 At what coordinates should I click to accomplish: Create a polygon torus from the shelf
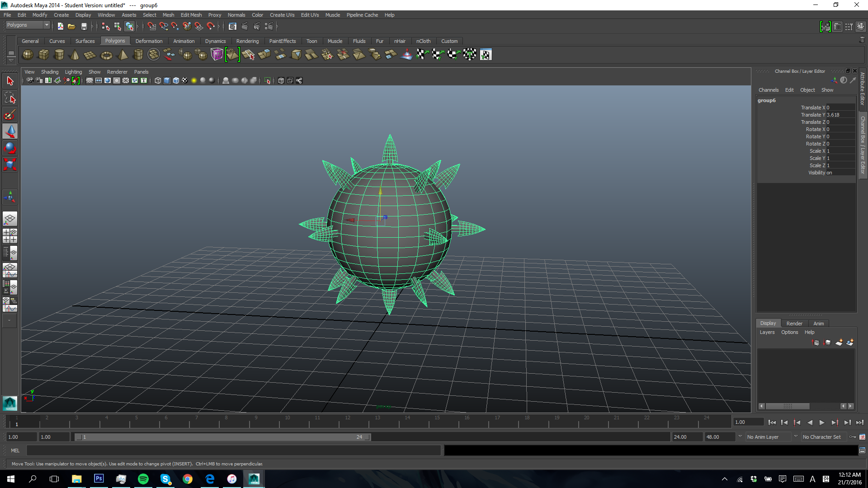coord(106,55)
